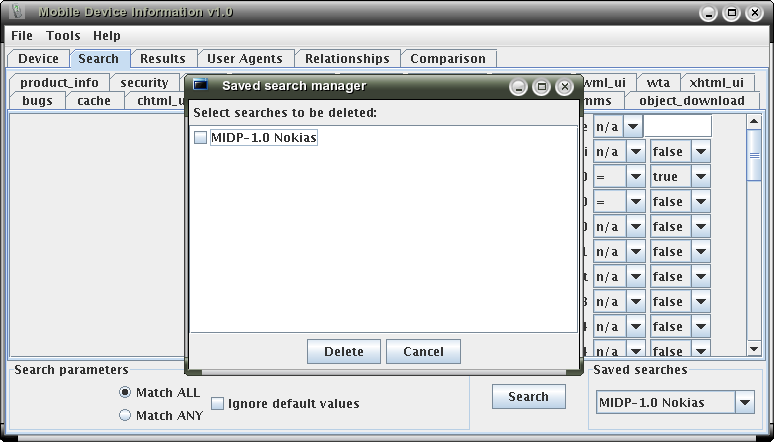This screenshot has height=442, width=774.
Task: Expand the dropdown showing value true
Action: pos(700,177)
